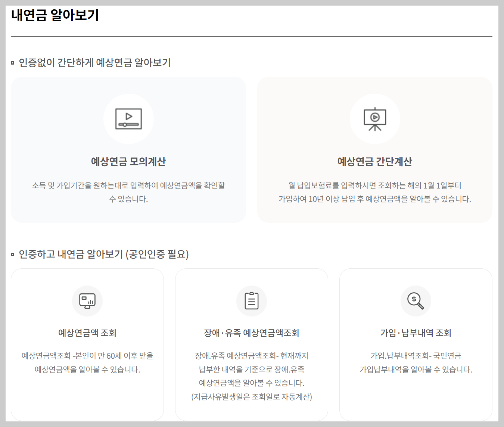Click the video player icon for 예상연금 모의계산
The height and width of the screenshot is (427, 504).
[x=128, y=119]
